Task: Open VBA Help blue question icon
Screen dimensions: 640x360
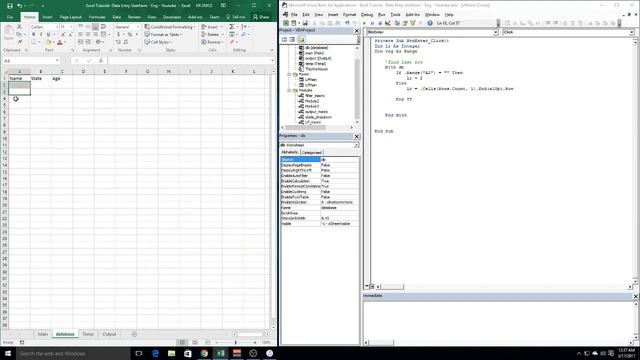Action: click(x=430, y=23)
